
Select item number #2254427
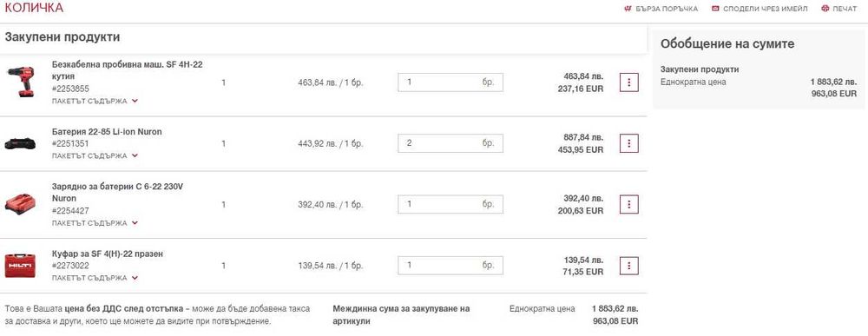[70, 211]
